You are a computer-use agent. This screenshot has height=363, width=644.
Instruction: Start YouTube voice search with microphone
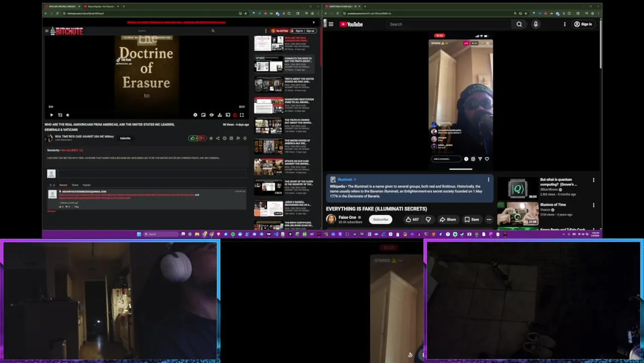coord(536,24)
